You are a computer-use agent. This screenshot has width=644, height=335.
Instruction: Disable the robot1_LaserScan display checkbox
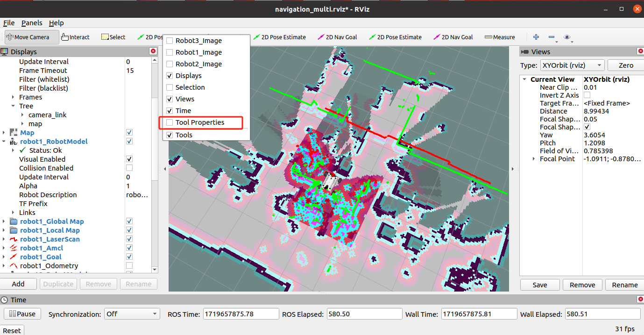(129, 239)
